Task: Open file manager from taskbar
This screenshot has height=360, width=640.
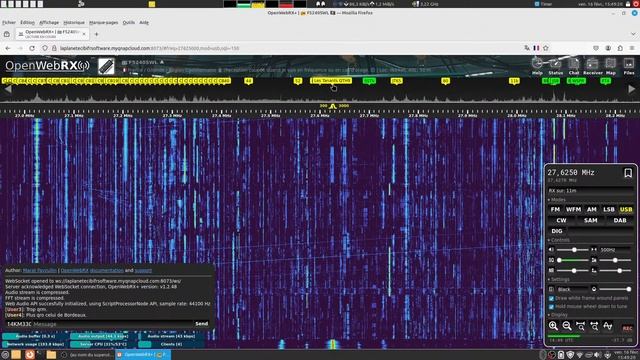Action: tap(51, 354)
